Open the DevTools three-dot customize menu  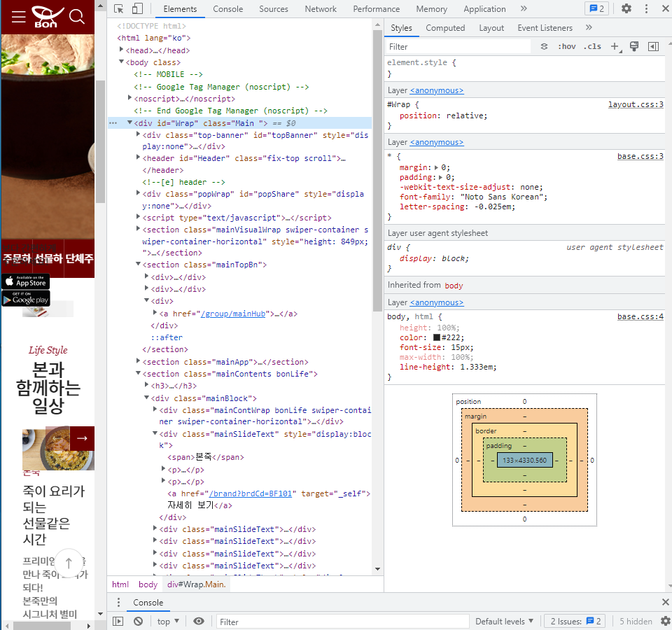pos(646,8)
